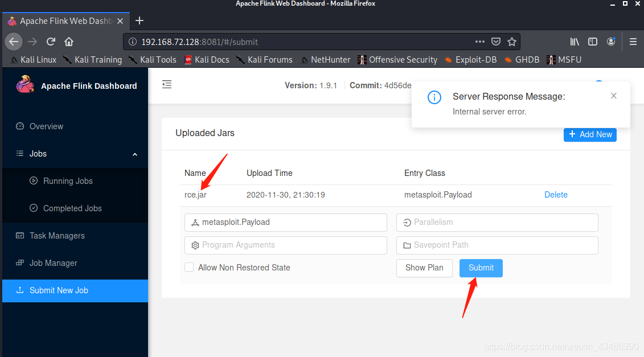This screenshot has height=357, width=644.
Task: Go to Firefox home page icon
Action: (68, 42)
